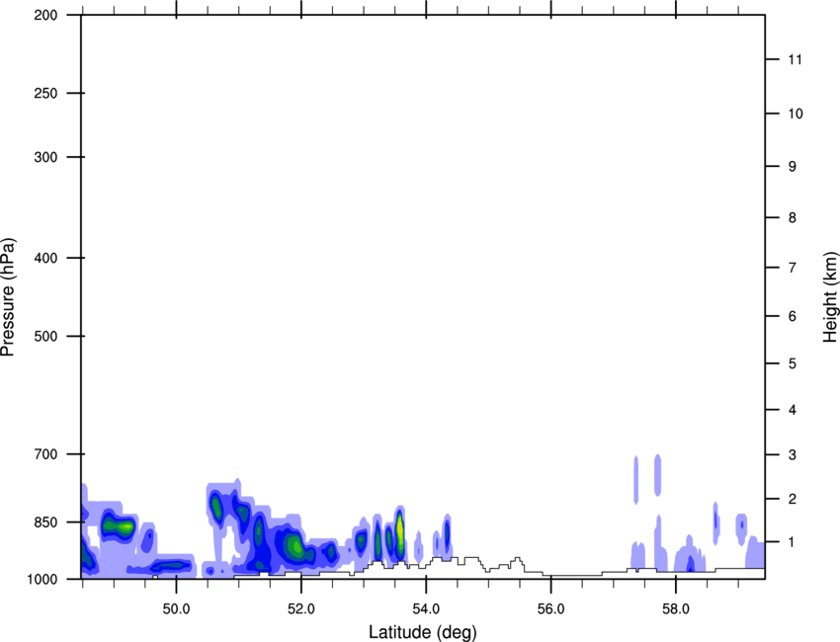The image size is (840, 642).
Task: Click the 1 km height label
Action: coord(793,542)
